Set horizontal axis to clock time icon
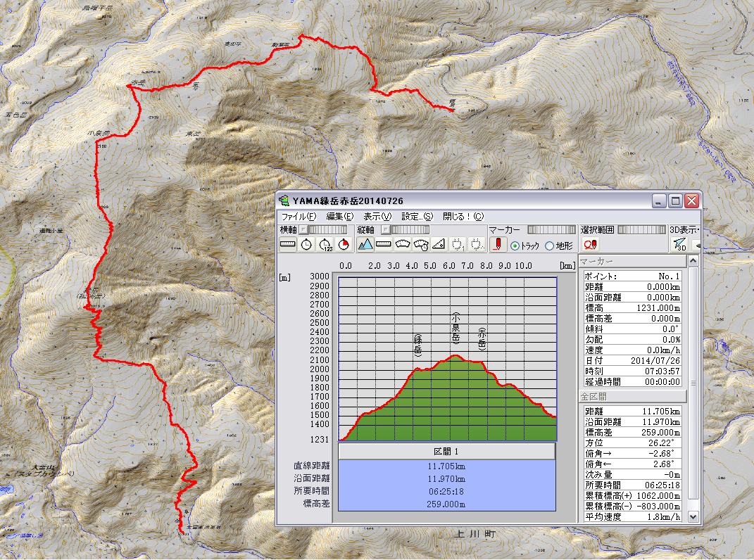The image size is (754, 560). click(x=306, y=245)
